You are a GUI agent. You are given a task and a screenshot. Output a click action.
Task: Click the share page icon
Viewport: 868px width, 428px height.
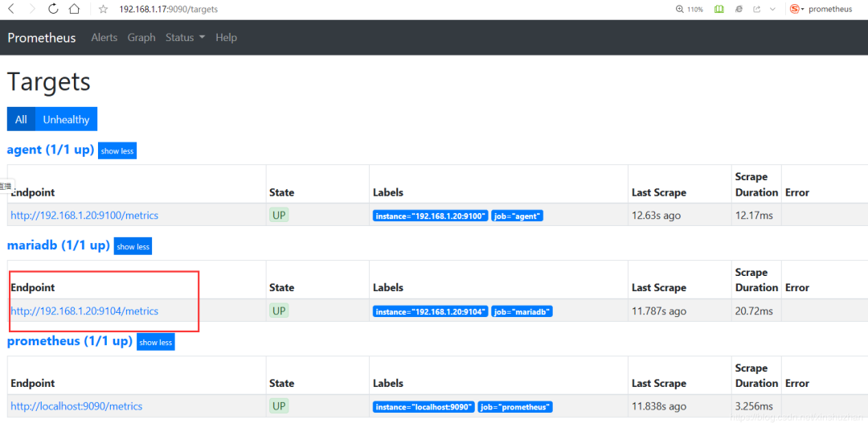click(756, 9)
